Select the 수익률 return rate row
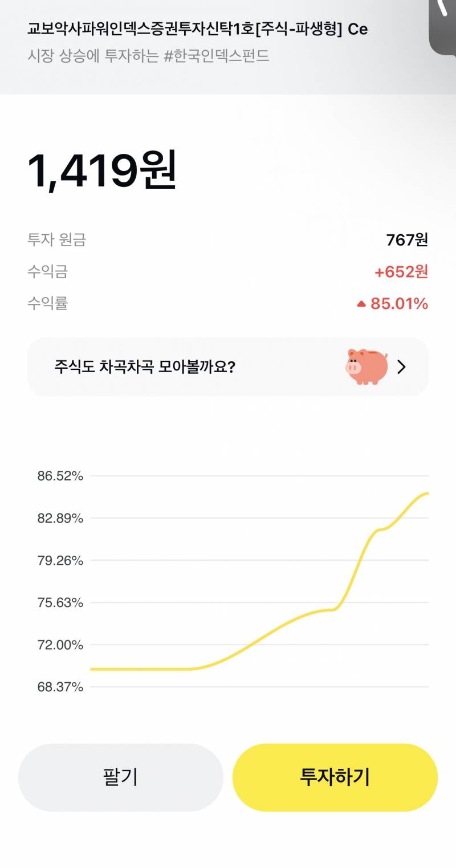The height and width of the screenshot is (868, 456). click(48, 304)
